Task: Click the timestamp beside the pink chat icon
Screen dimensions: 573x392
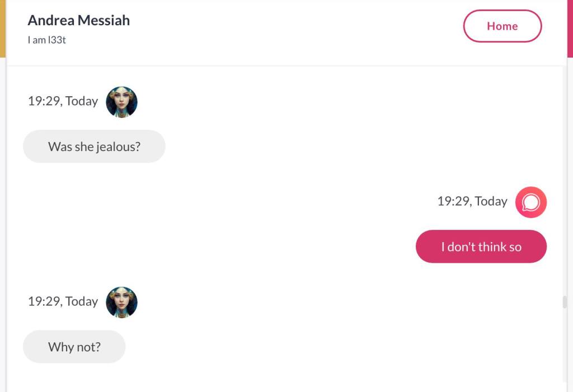Action: coord(472,201)
